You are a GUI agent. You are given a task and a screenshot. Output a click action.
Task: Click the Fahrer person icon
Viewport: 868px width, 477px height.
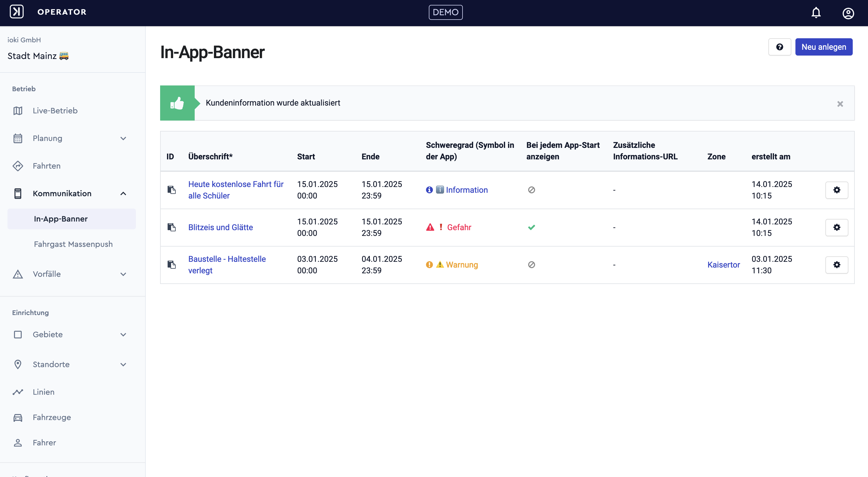[x=18, y=443]
